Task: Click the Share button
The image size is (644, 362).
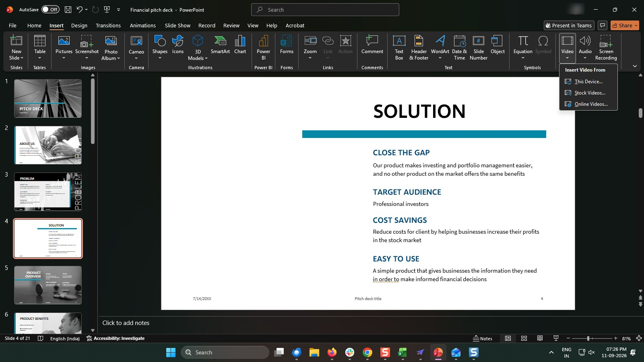Action: [x=625, y=25]
